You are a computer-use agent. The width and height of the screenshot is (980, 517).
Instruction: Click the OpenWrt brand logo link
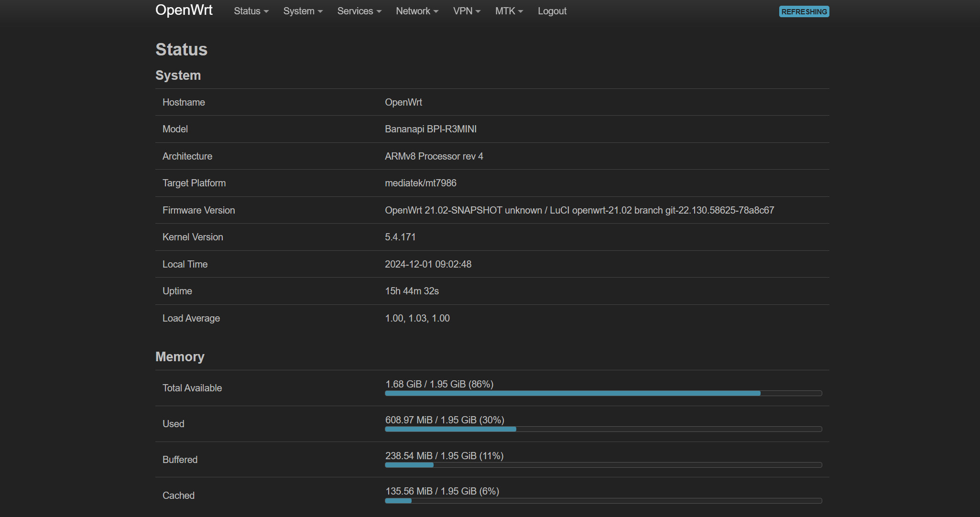(184, 10)
